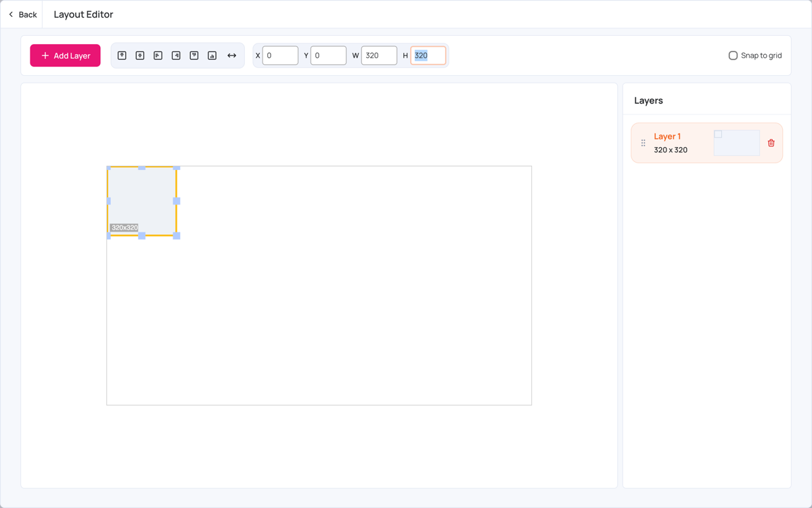Enable the Snap to grid checkbox
The image size is (812, 508).
[x=733, y=56]
